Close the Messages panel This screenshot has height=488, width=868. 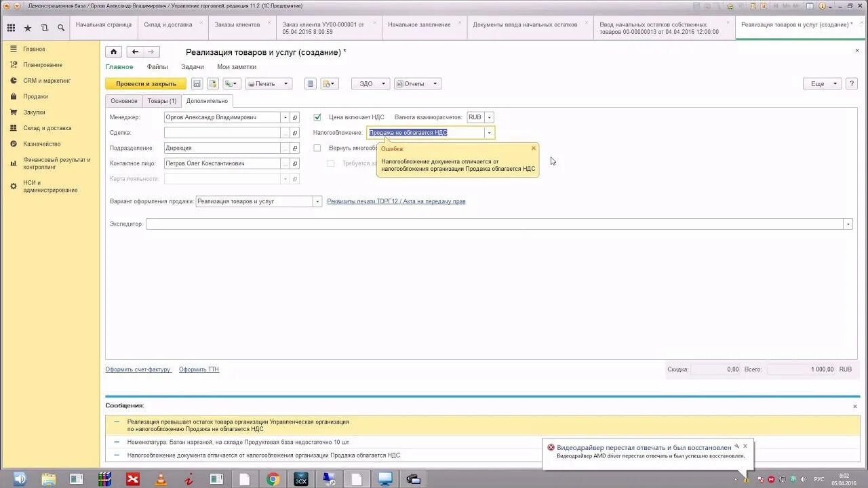(854, 406)
